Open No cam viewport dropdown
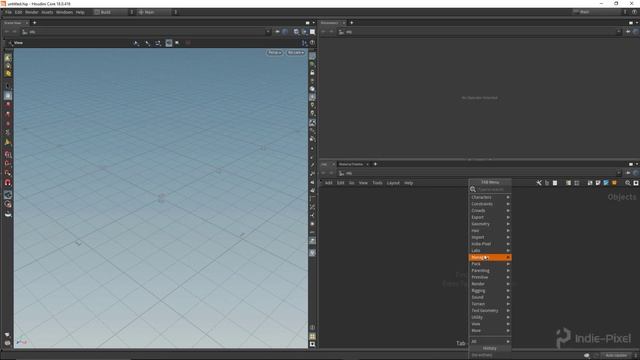640x360 pixels. click(296, 53)
